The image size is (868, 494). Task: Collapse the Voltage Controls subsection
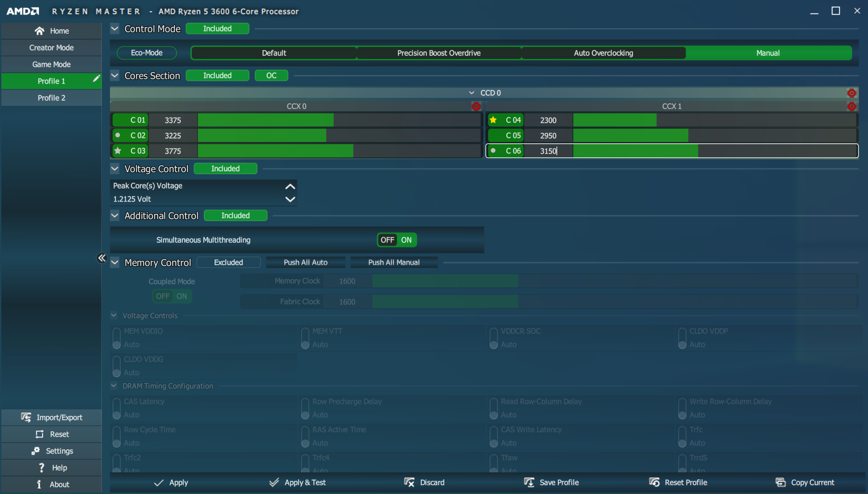click(114, 315)
